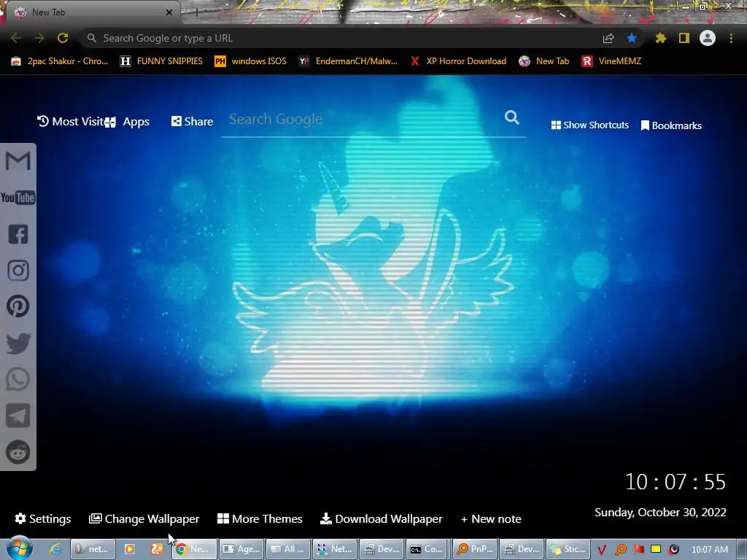Open Instagram from the left sidebar

18,271
